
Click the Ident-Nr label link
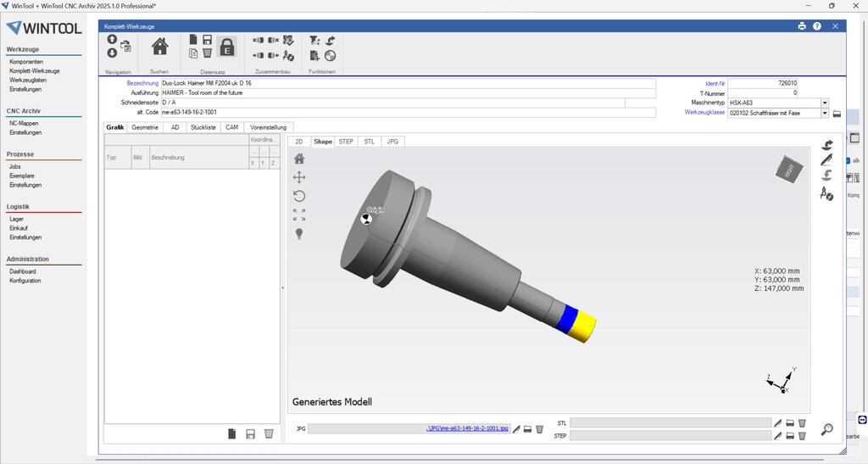pos(715,84)
